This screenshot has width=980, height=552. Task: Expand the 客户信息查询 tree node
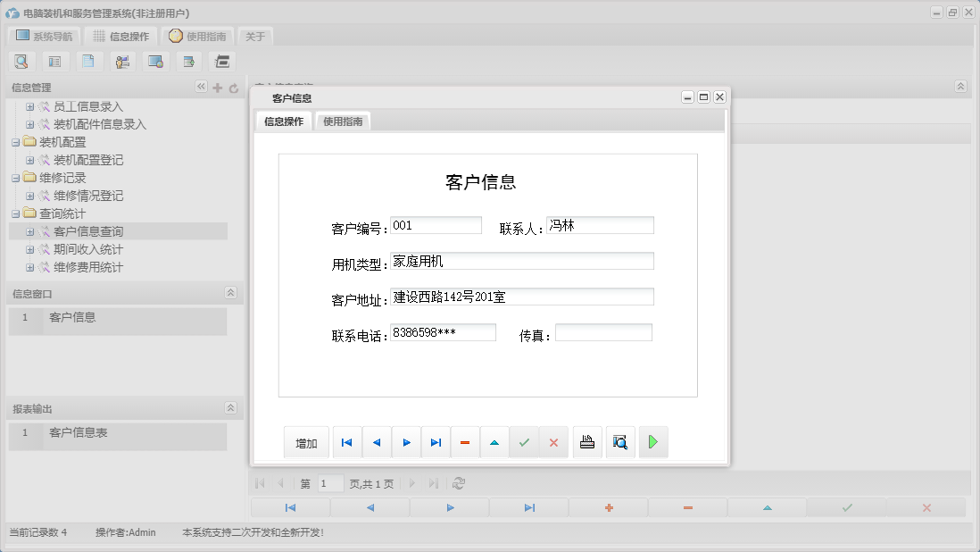tap(30, 230)
